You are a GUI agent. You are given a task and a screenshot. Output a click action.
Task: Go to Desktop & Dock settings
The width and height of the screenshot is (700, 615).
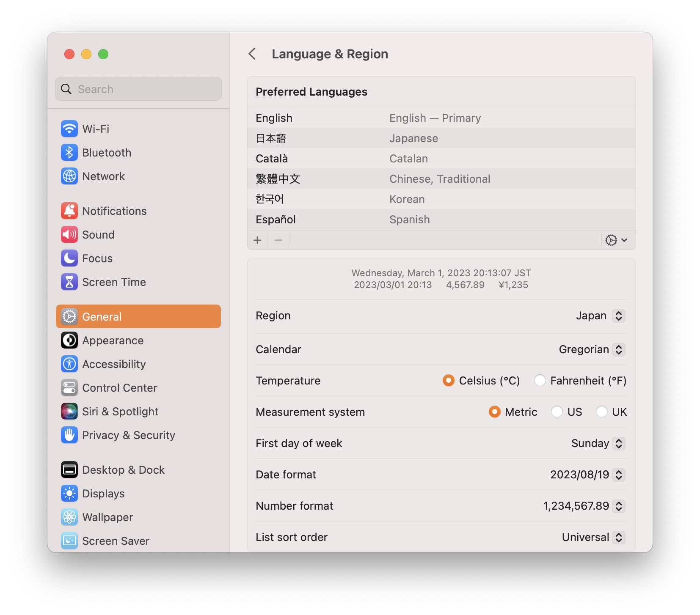[x=123, y=470]
